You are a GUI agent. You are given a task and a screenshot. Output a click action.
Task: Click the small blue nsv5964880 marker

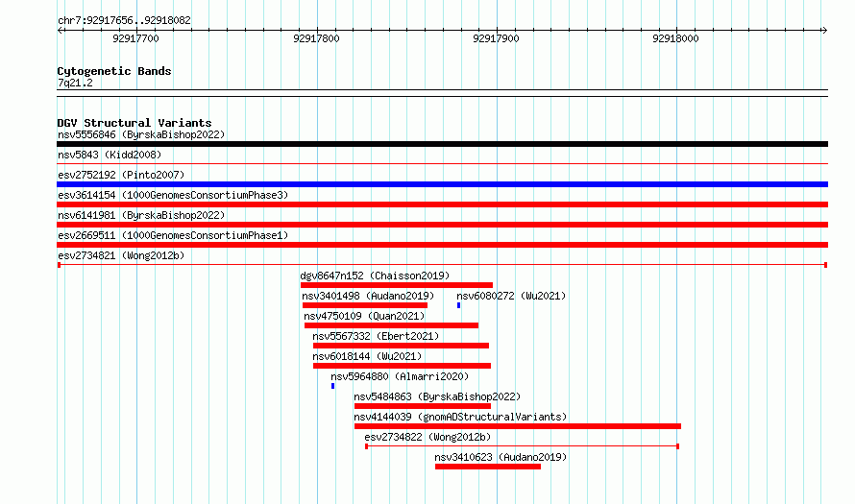(x=332, y=386)
